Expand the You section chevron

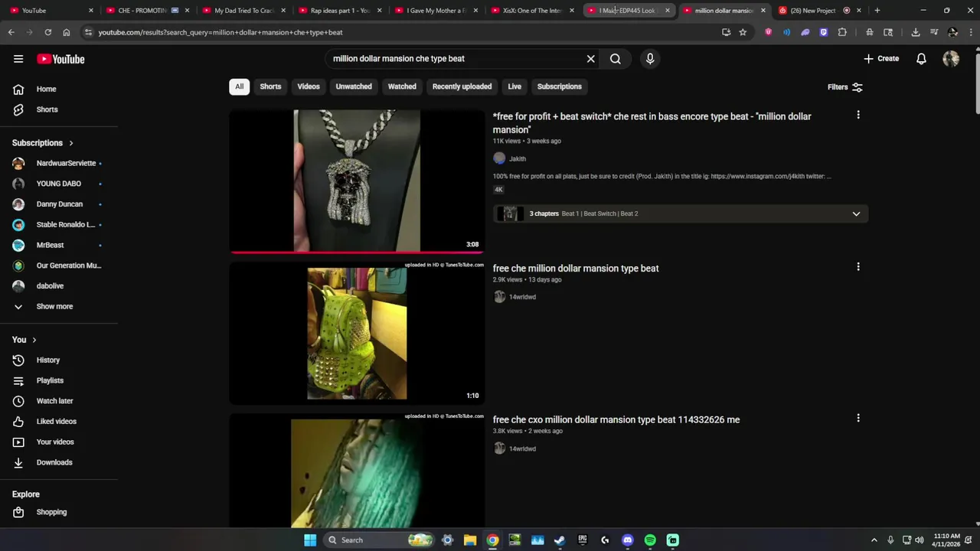click(x=34, y=340)
